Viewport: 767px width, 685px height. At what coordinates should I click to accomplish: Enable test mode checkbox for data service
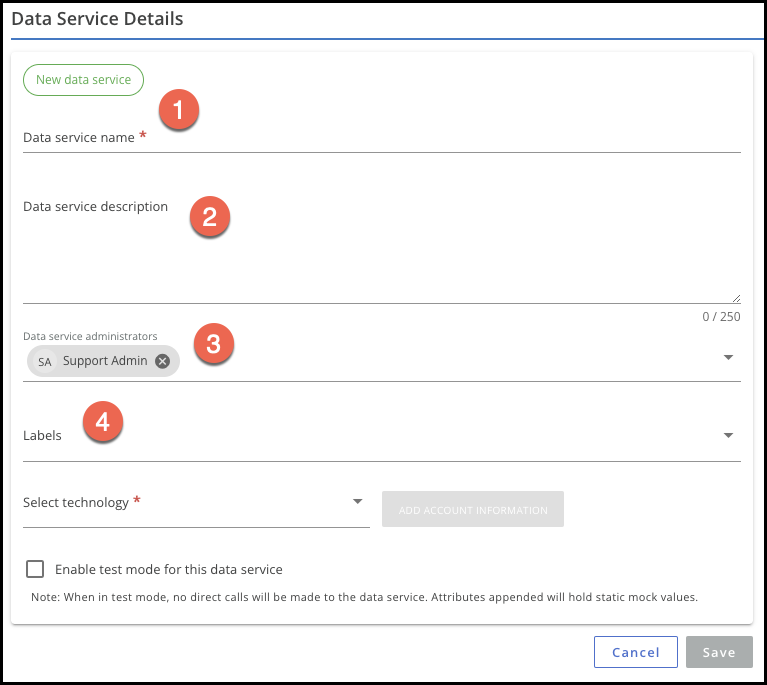click(35, 569)
